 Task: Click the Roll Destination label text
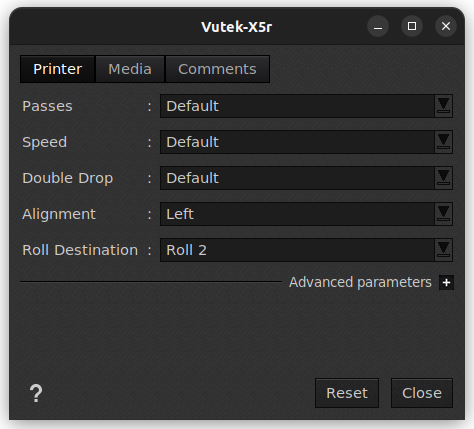tap(80, 250)
